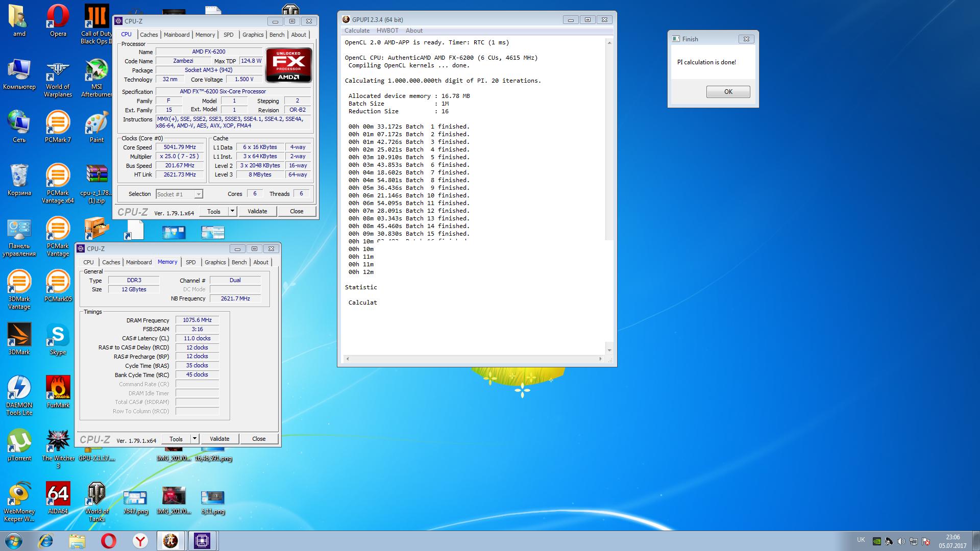
Task: Open the 3DMark desktop icon
Action: pos(19,339)
